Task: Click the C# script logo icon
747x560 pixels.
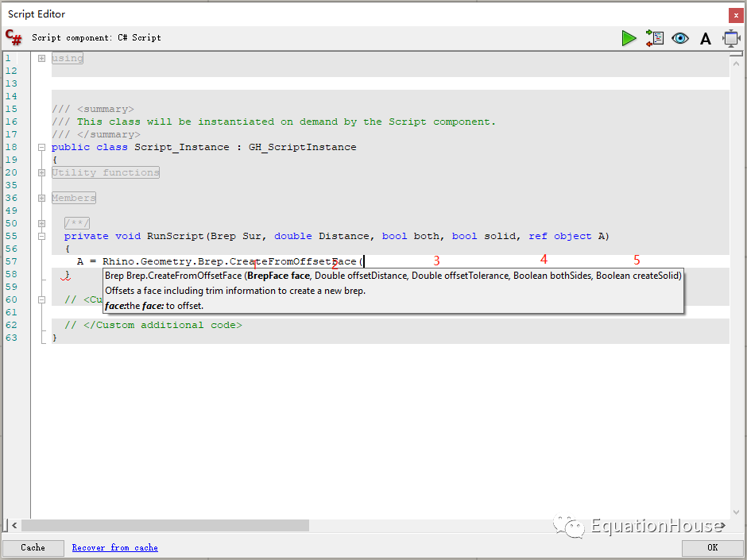Action: click(x=14, y=37)
